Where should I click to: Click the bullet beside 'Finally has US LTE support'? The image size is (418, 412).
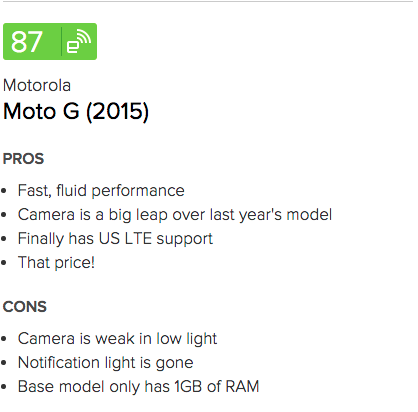click(x=4, y=239)
